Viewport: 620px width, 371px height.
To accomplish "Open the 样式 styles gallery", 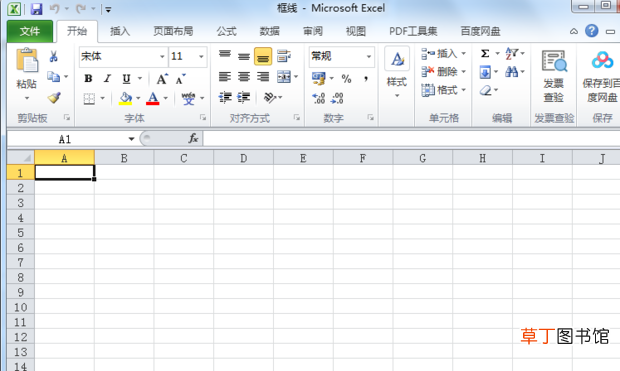I will (397, 73).
